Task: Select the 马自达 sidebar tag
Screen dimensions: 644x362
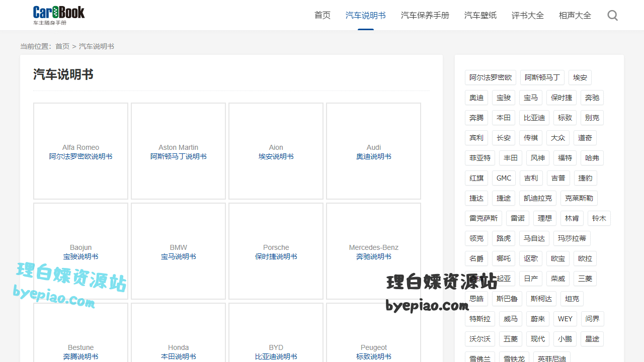Action: (x=534, y=238)
